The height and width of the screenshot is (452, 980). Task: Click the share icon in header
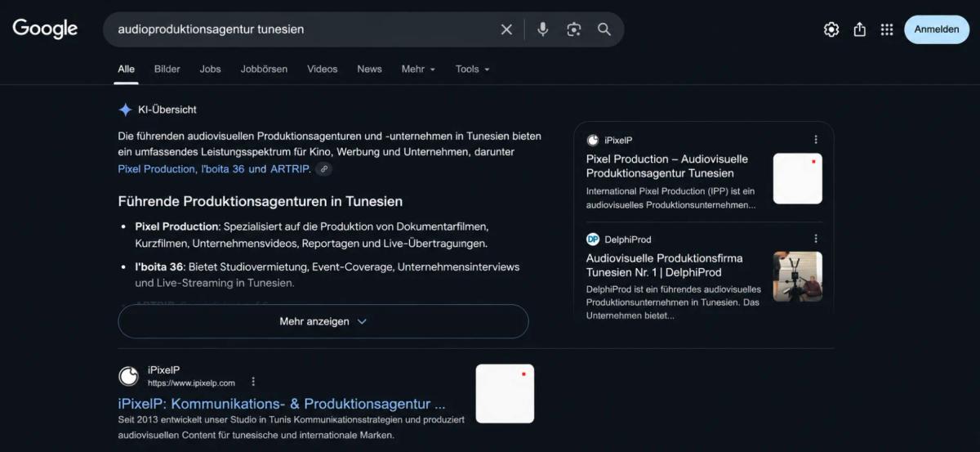pyautogui.click(x=859, y=29)
